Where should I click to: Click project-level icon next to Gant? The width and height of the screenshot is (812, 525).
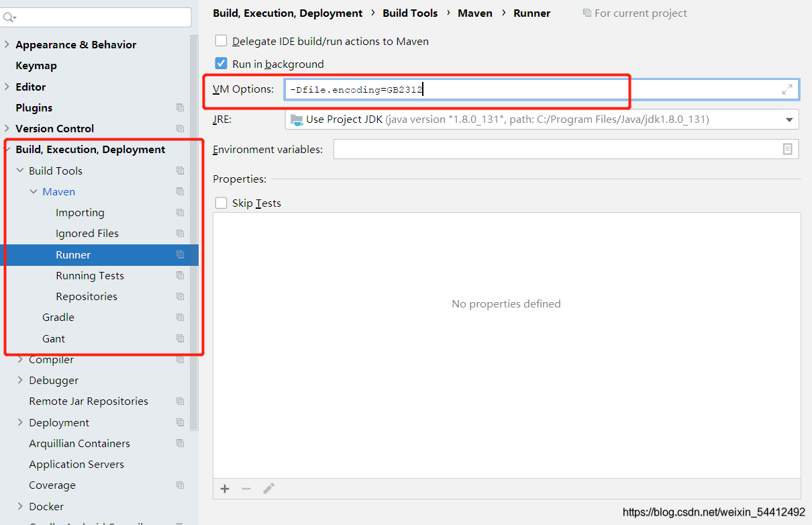click(180, 338)
